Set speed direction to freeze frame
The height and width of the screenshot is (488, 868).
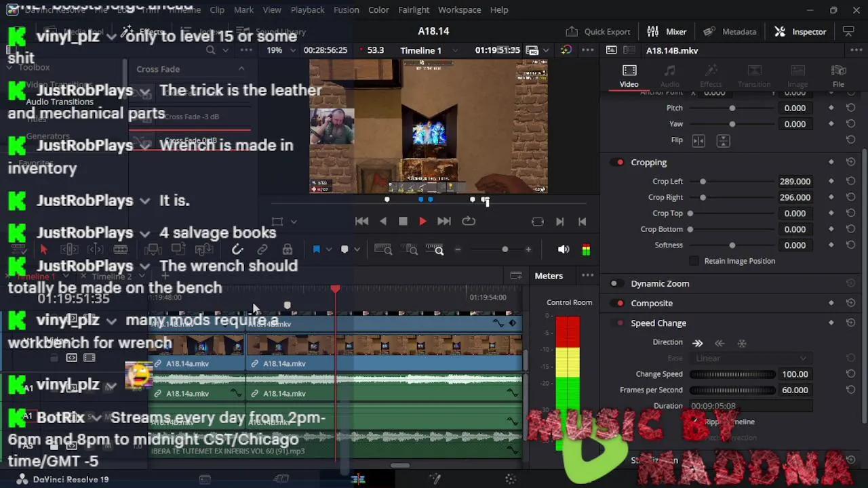point(742,343)
